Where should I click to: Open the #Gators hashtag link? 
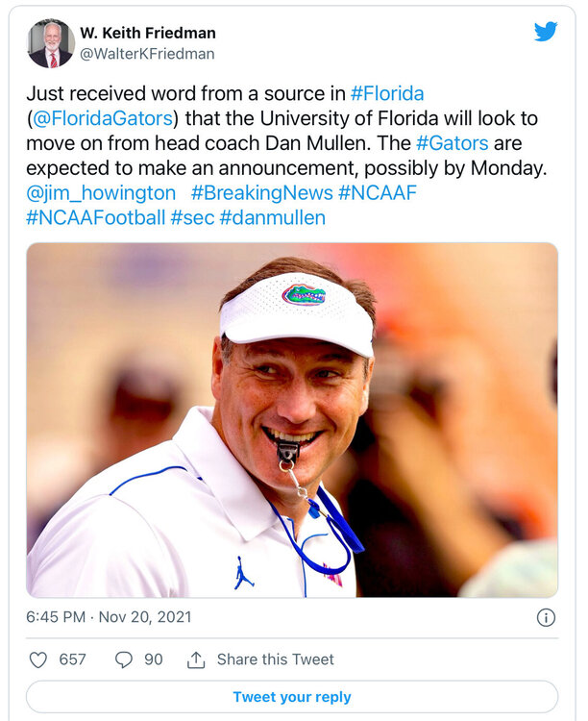[452, 143]
